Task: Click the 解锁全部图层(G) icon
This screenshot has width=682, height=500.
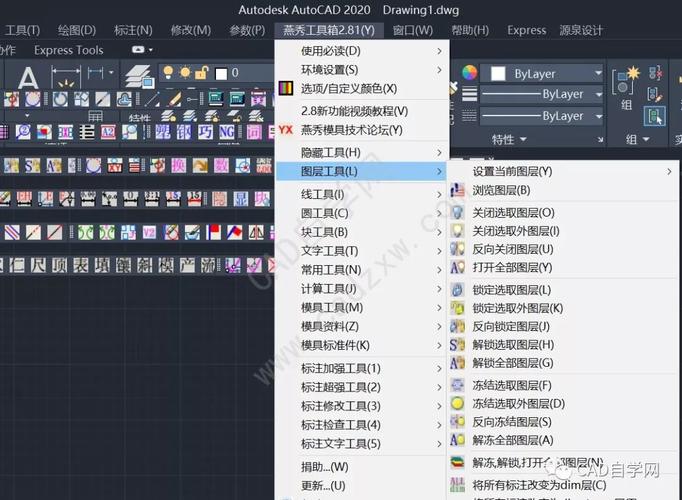Action: click(457, 363)
